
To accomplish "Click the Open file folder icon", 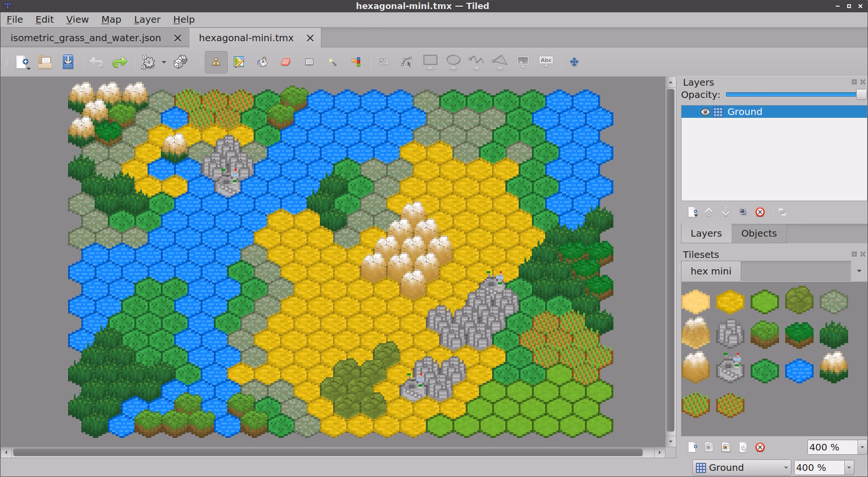I will click(45, 62).
